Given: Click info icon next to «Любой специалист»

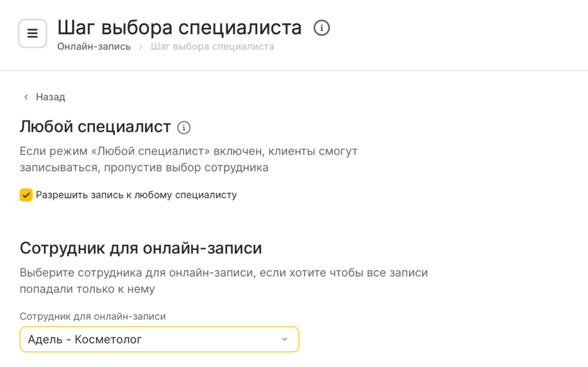Looking at the screenshot, I should point(183,128).
